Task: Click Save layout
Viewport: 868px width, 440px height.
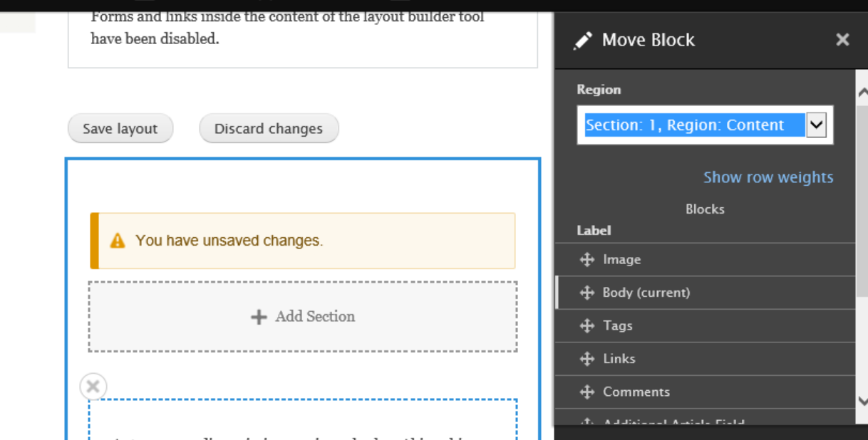Action: (120, 128)
